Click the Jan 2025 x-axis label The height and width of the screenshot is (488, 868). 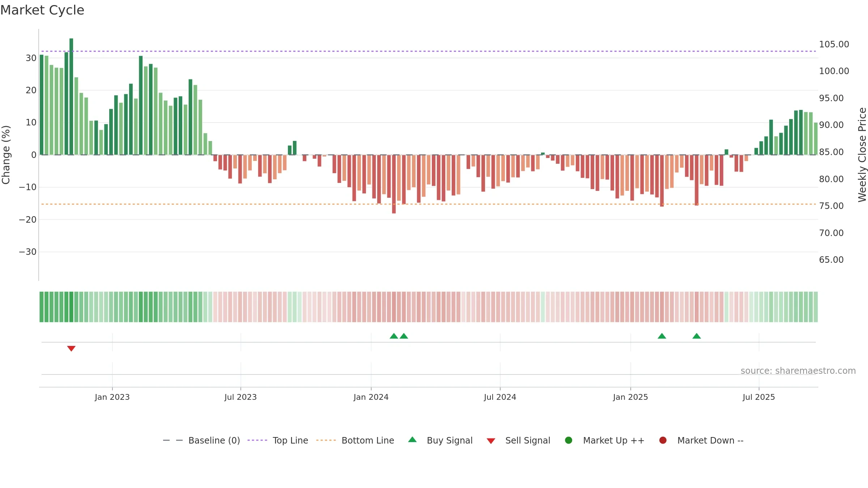[x=630, y=397]
